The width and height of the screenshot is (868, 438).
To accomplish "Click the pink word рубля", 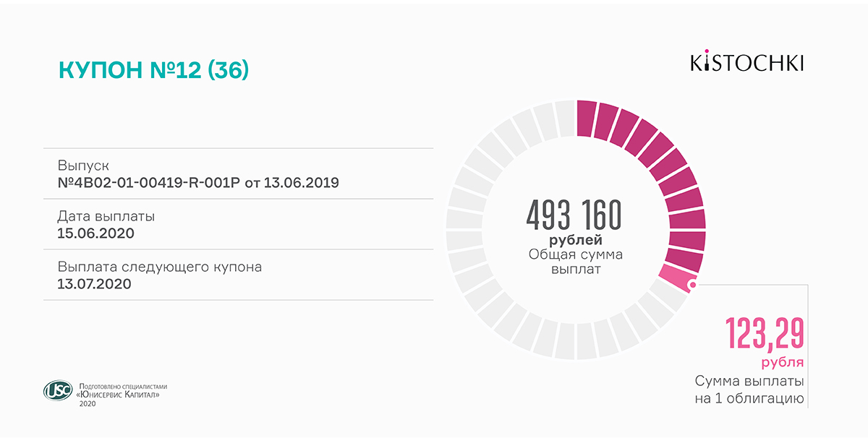I will point(783,362).
